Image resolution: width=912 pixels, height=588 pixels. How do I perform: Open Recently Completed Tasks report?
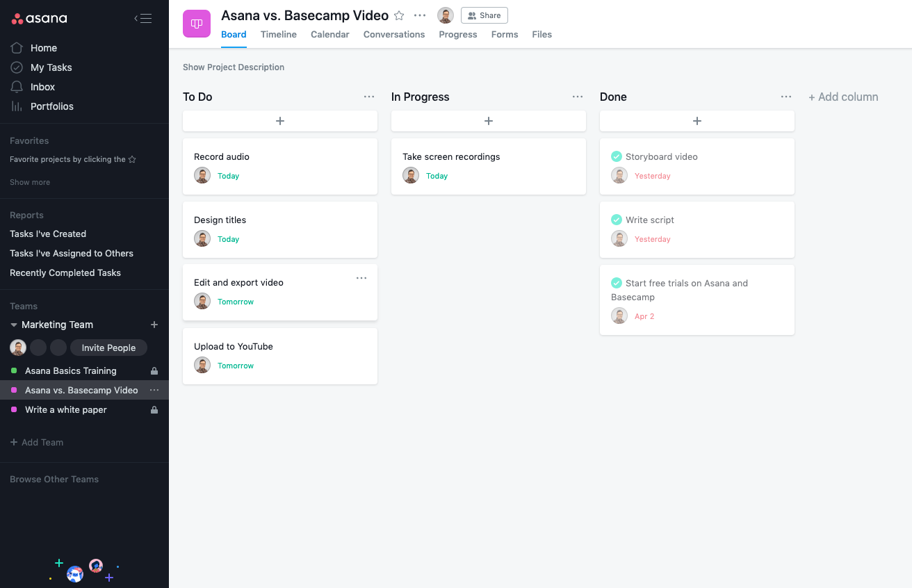click(x=65, y=272)
